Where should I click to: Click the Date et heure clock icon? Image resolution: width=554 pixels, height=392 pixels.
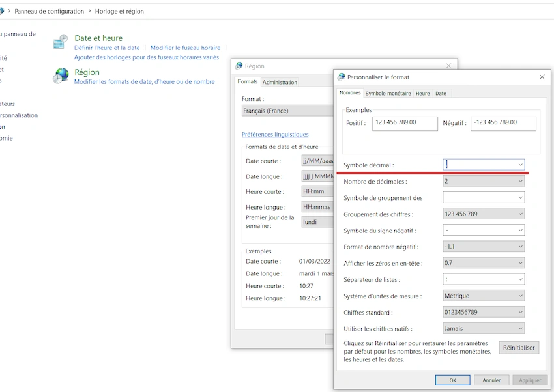coord(61,42)
